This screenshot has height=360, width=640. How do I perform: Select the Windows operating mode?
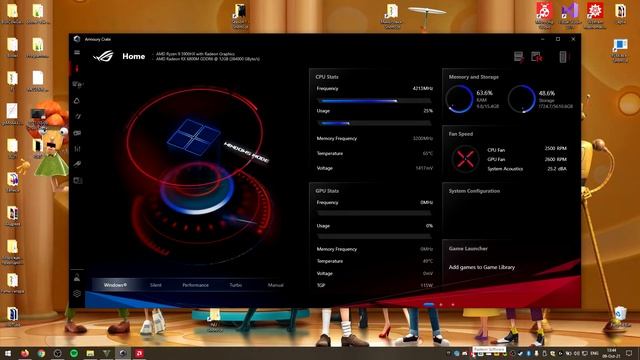tap(115, 285)
